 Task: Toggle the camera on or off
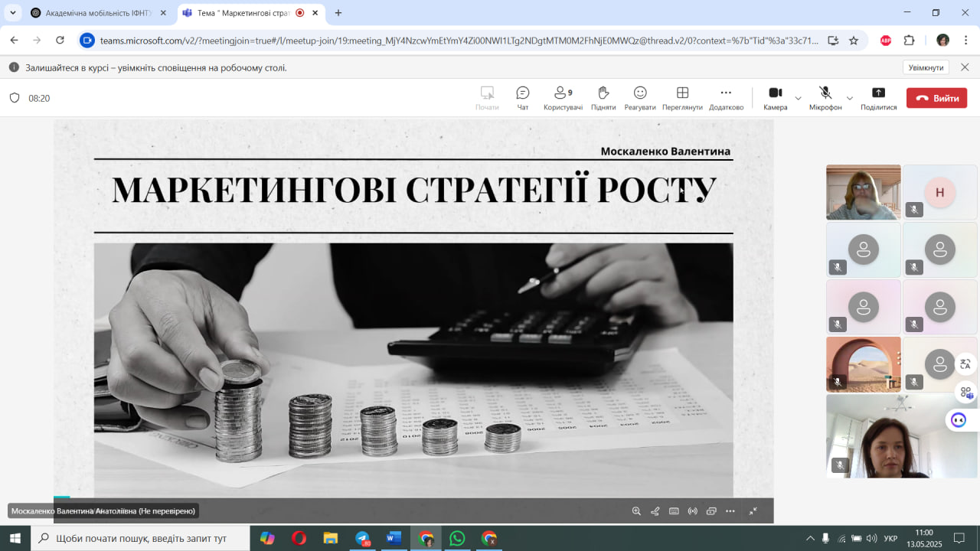tap(775, 97)
